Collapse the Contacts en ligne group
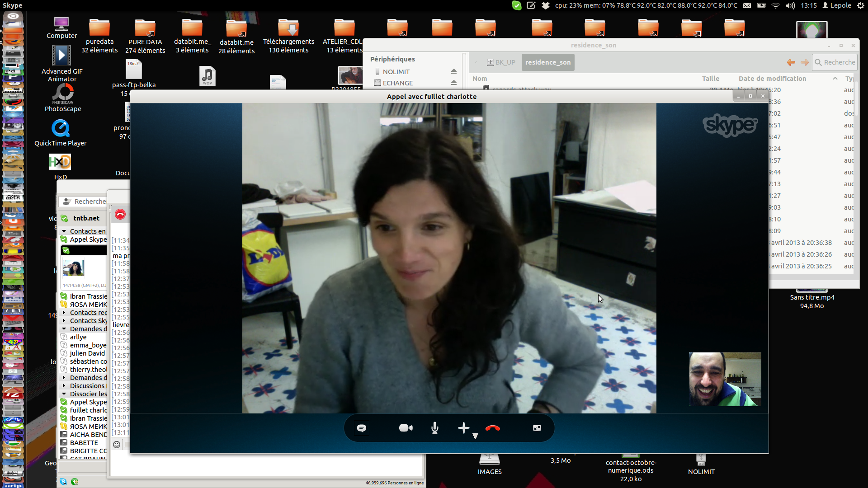This screenshot has height=488, width=868. pos(64,231)
